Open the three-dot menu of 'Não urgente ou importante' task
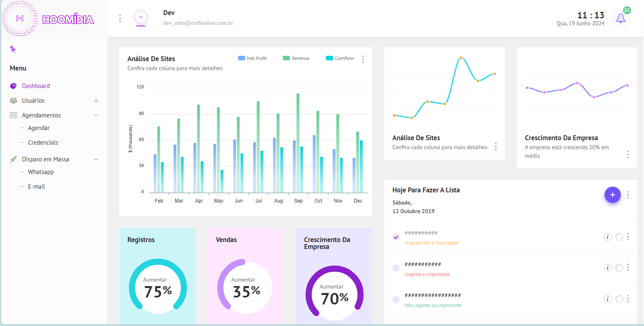The image size is (644, 326). coord(628,299)
